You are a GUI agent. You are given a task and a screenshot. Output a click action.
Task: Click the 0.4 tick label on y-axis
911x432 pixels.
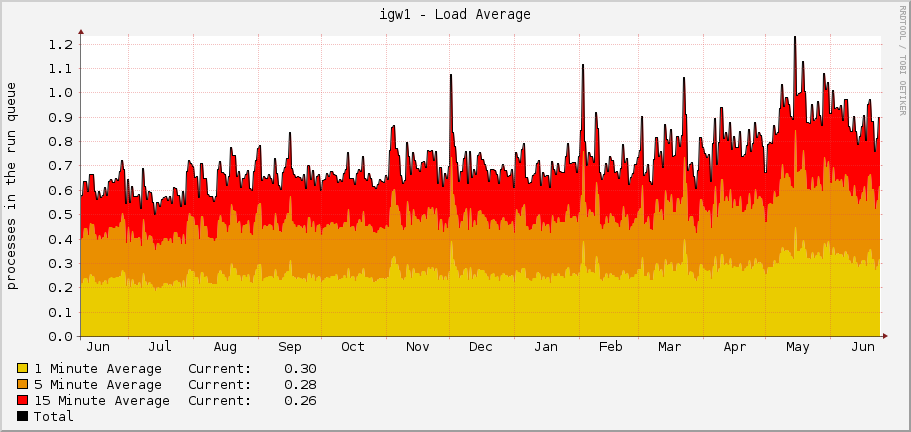[61, 239]
